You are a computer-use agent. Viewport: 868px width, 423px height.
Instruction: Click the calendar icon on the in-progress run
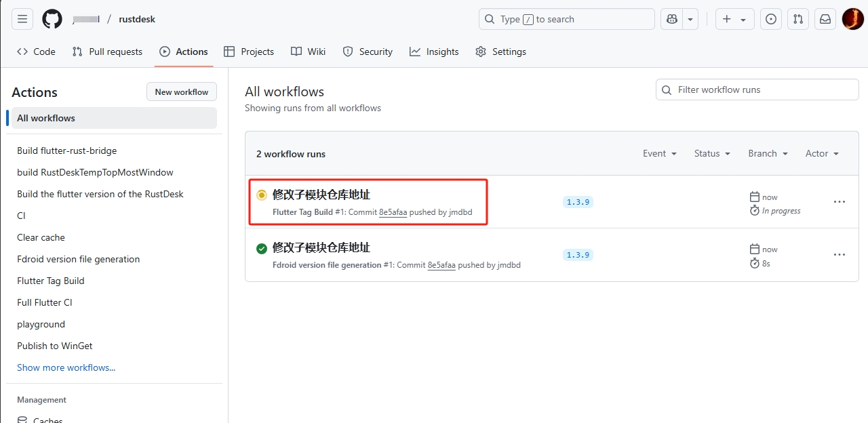[754, 197]
